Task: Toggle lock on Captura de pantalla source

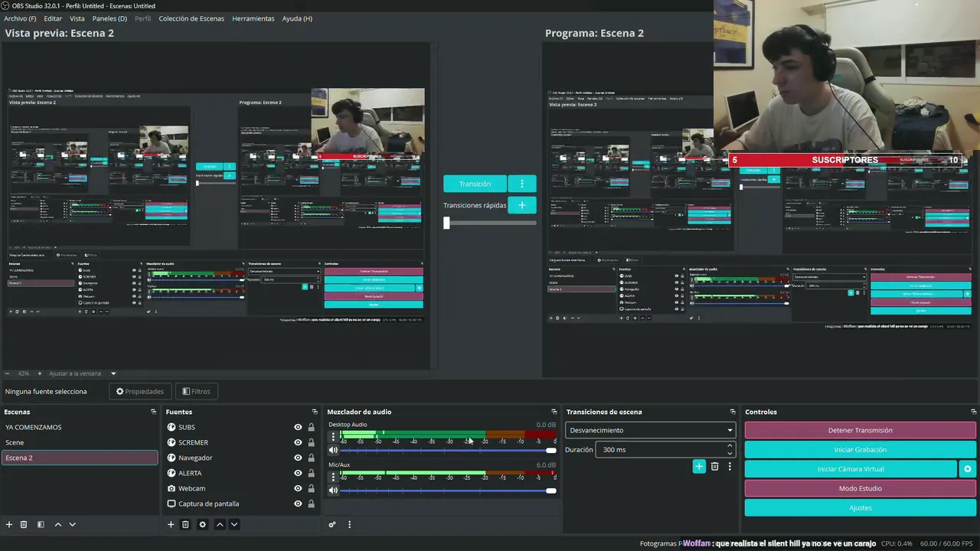Action: tap(311, 504)
